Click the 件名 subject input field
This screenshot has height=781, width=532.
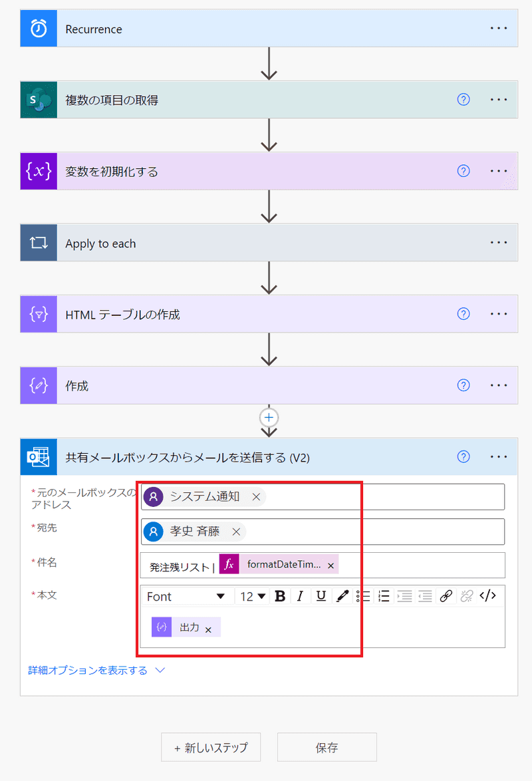419,565
